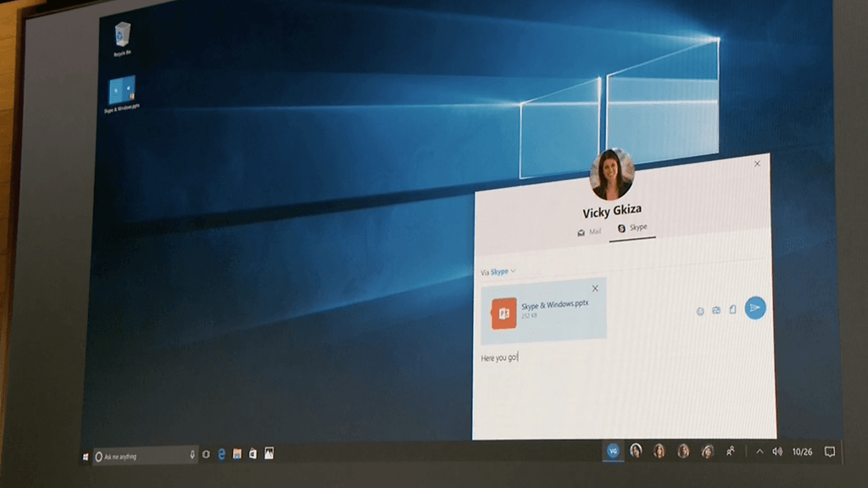This screenshot has height=488, width=868.
Task: Show hidden system tray icons
Action: click(759, 452)
